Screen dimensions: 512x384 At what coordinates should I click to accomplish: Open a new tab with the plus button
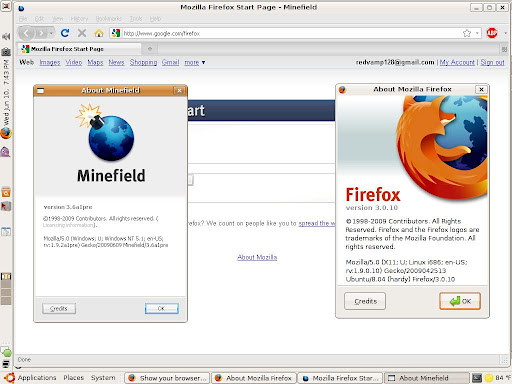coord(150,49)
